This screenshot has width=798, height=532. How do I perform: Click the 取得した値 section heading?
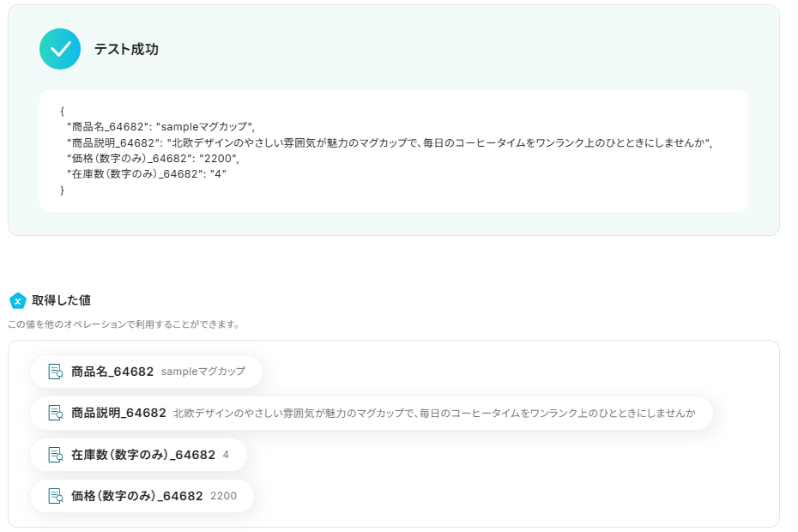tap(62, 300)
